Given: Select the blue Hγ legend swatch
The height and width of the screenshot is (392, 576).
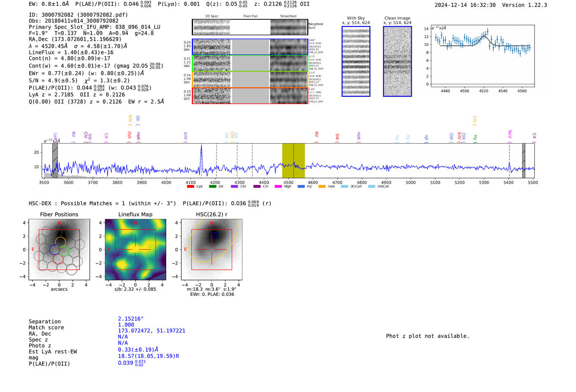Looking at the screenshot, I should pos(301,186).
